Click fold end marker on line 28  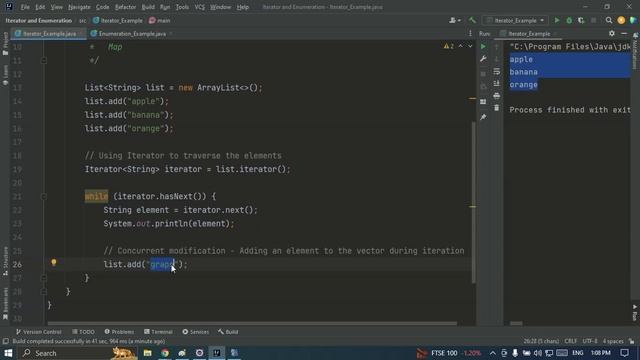point(44,291)
